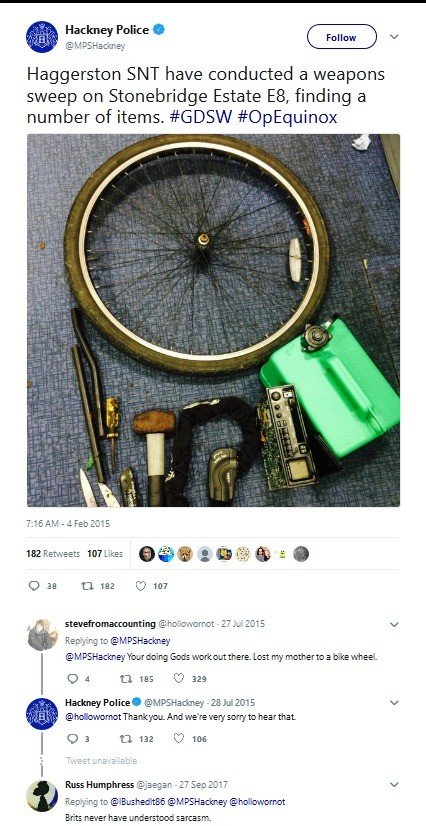Open the bike wheel weapons photo
This screenshot has width=426, height=826.
(x=213, y=320)
